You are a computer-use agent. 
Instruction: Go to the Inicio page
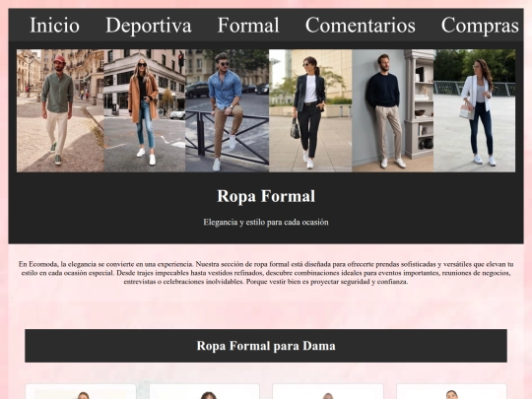click(x=54, y=26)
